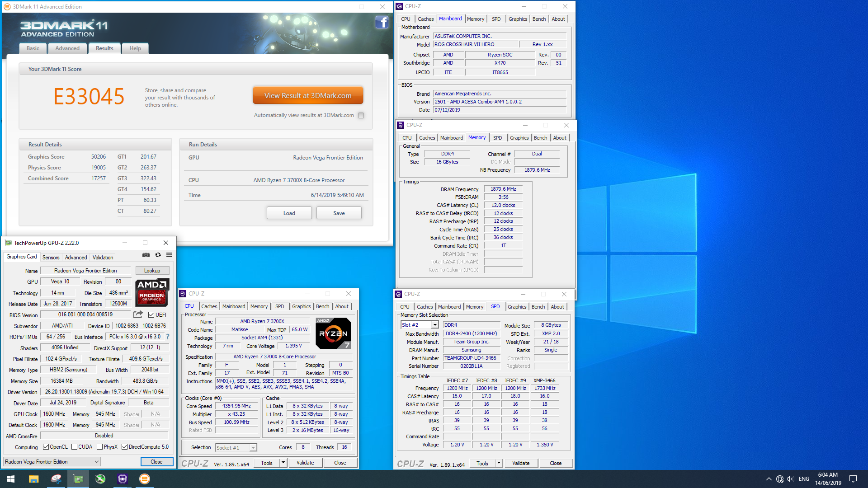The image size is (868, 488).
Task: Refresh GPU-Z readings
Action: pyautogui.click(x=158, y=255)
